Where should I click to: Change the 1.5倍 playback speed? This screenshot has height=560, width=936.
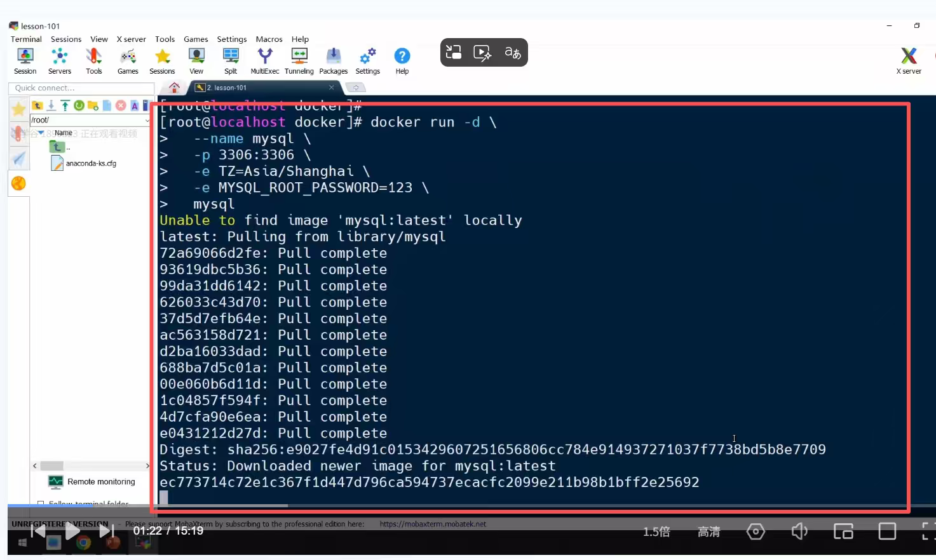click(656, 531)
